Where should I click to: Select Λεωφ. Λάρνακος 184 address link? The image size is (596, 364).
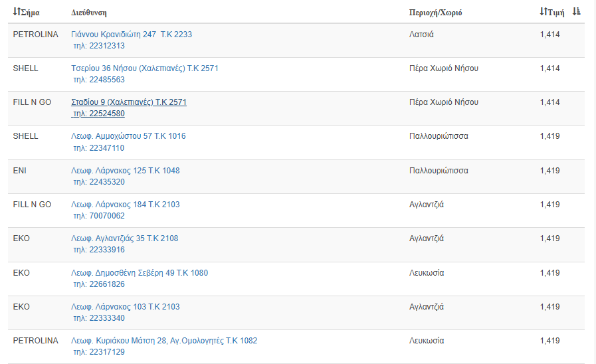(125, 205)
